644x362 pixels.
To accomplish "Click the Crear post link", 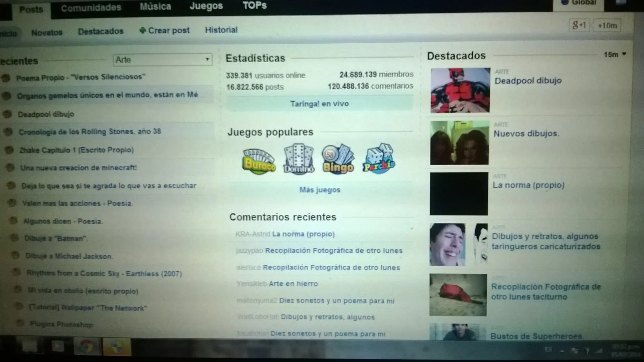I will (169, 30).
